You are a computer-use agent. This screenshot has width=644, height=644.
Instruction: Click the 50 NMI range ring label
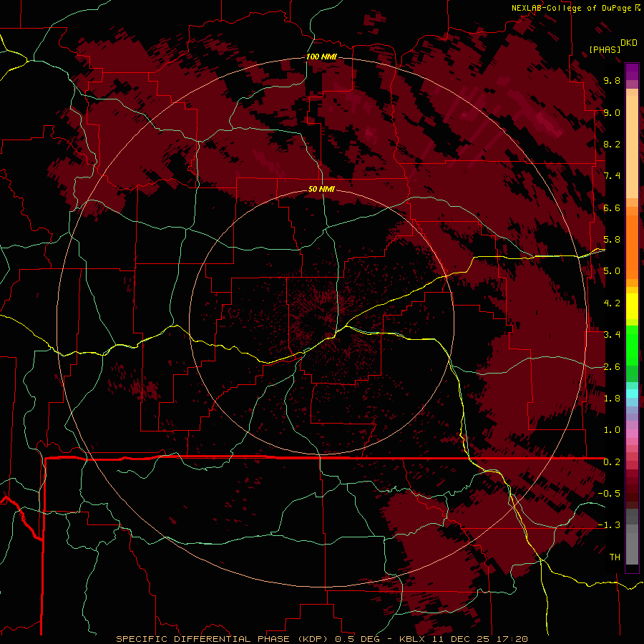(321, 189)
